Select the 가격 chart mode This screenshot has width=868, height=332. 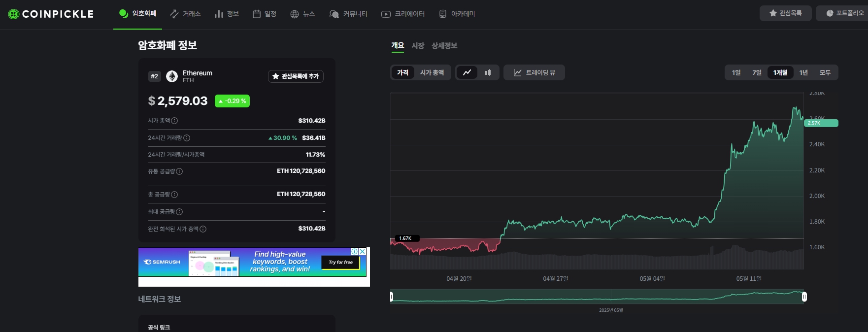(403, 72)
